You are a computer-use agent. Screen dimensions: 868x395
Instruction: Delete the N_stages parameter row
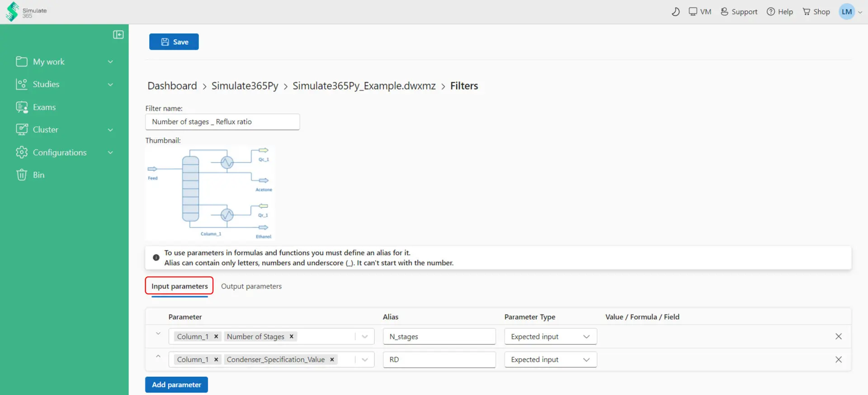point(839,337)
